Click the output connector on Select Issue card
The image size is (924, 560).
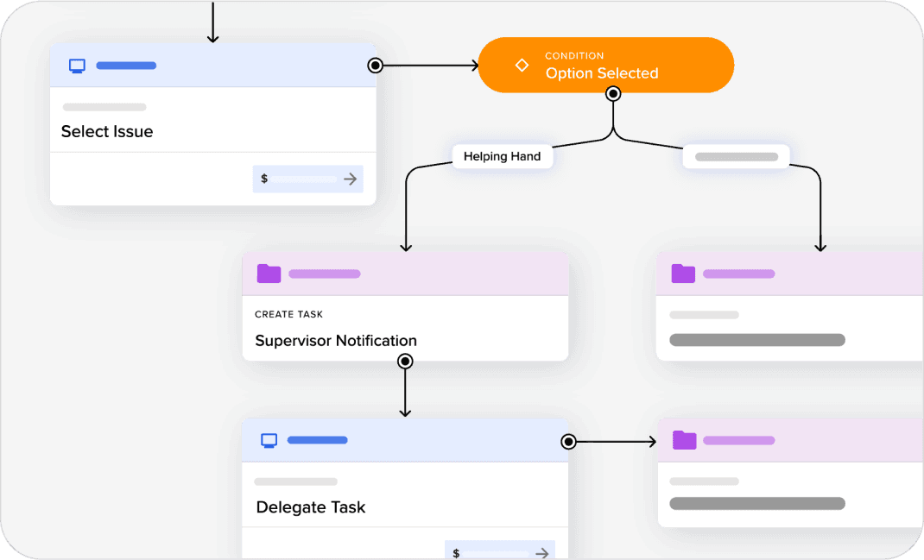point(376,66)
